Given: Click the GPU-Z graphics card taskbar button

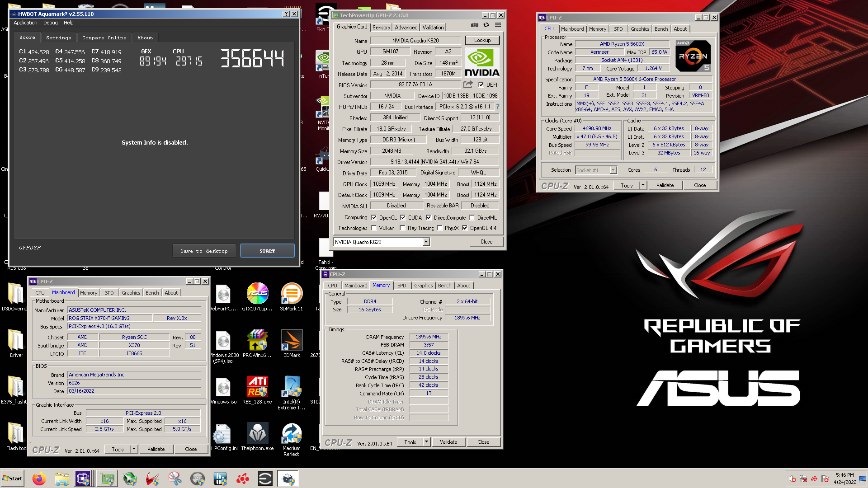Looking at the screenshot, I should point(108,479).
